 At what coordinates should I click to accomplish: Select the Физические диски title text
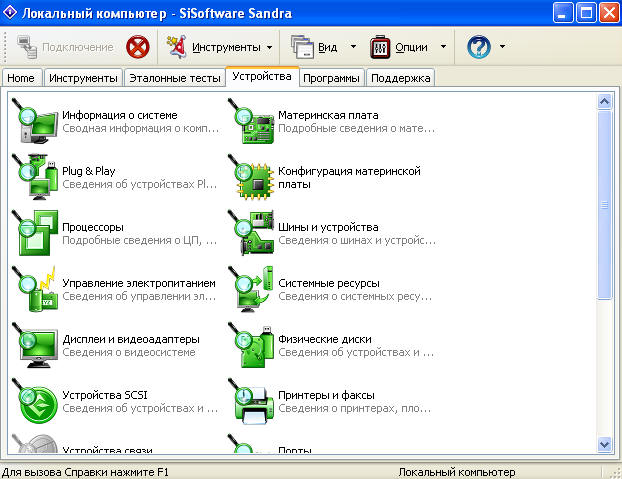point(324,339)
